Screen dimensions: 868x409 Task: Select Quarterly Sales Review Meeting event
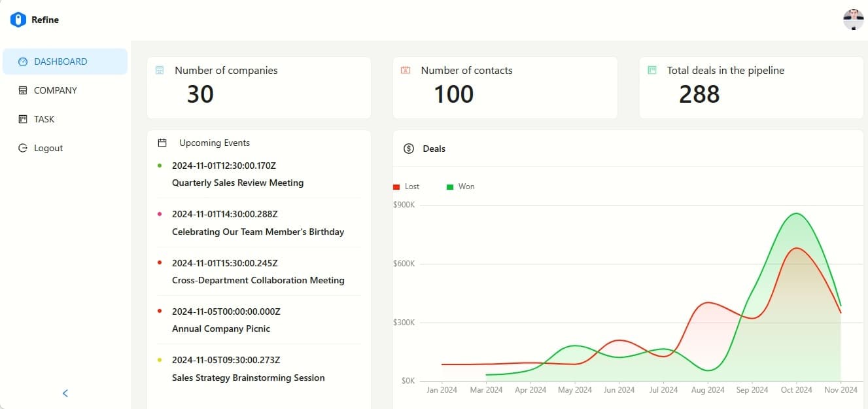[x=238, y=183]
